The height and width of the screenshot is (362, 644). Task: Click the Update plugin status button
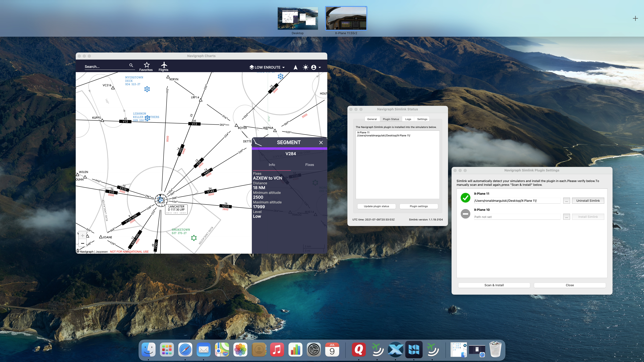point(376,206)
